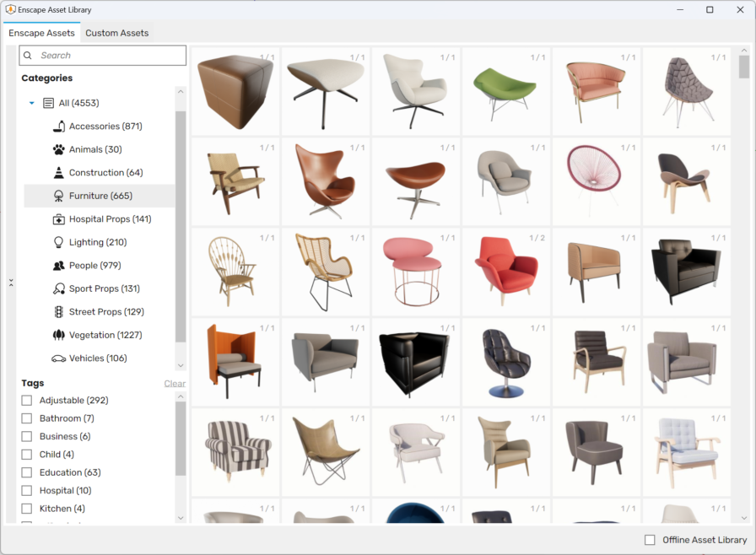Collapse the All categories tree arrow
This screenshot has width=756, height=555.
[32, 103]
